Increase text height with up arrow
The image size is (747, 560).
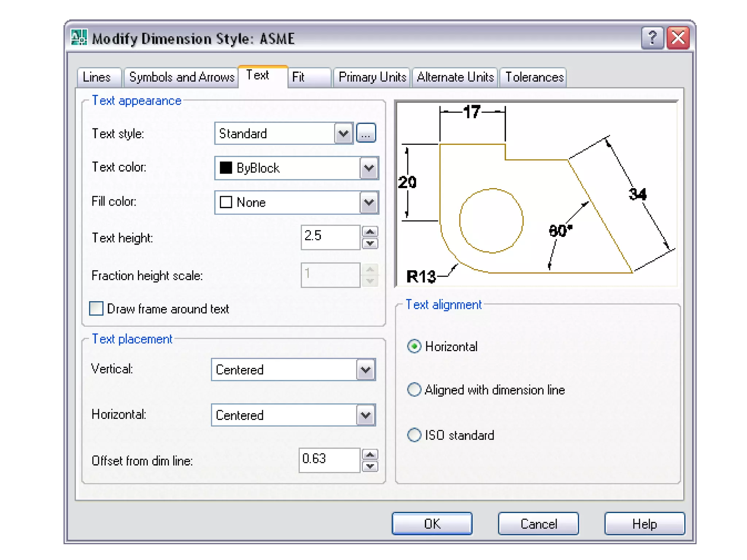[x=370, y=232]
